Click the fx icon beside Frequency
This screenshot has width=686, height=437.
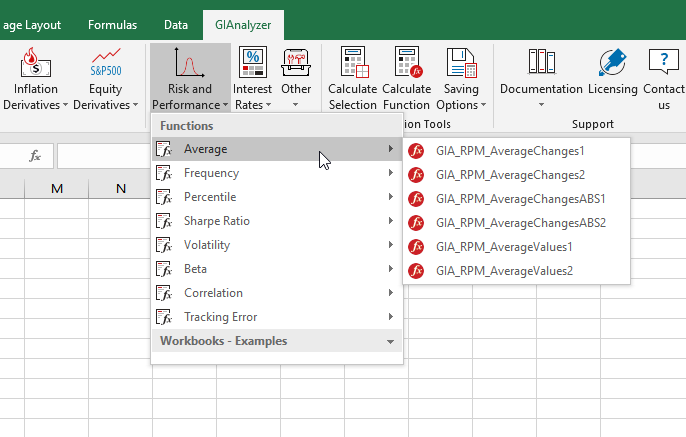click(x=164, y=173)
